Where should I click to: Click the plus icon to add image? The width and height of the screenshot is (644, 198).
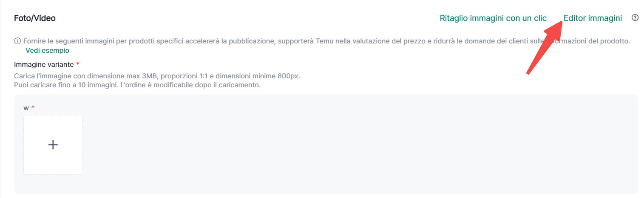[x=53, y=145]
